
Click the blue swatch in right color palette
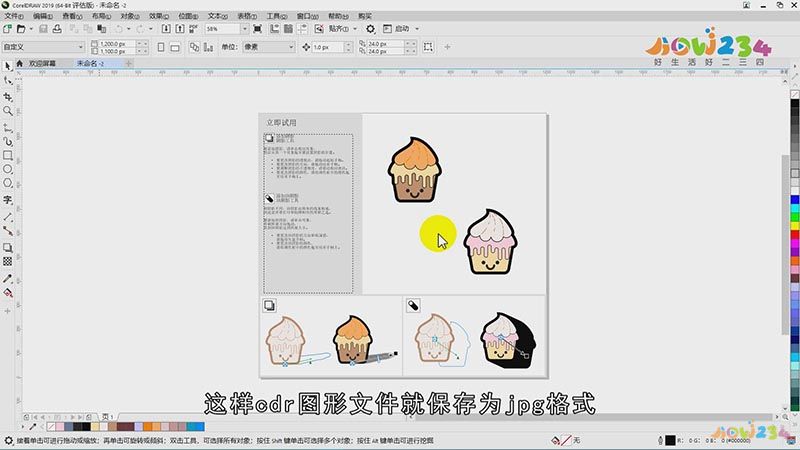point(795,200)
